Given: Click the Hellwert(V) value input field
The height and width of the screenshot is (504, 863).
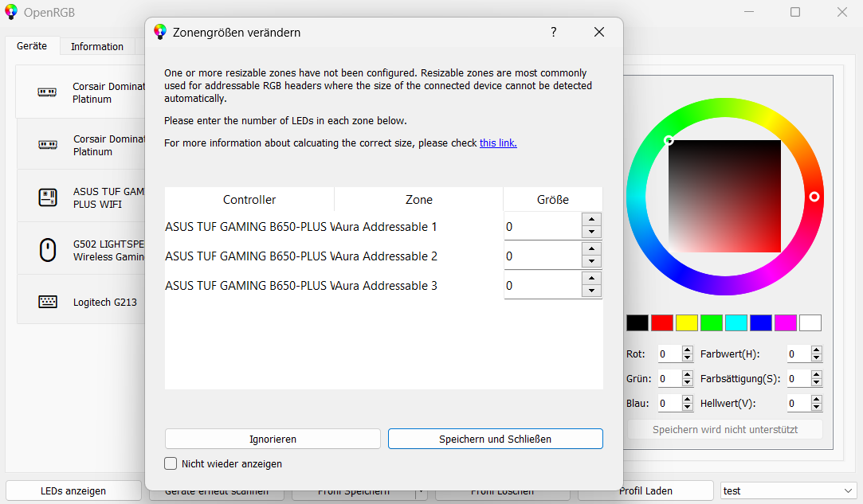Looking at the screenshot, I should pos(799,404).
